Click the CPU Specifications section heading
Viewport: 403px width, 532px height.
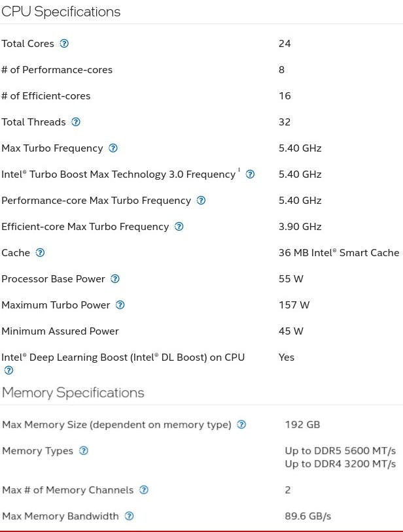pyautogui.click(x=61, y=12)
